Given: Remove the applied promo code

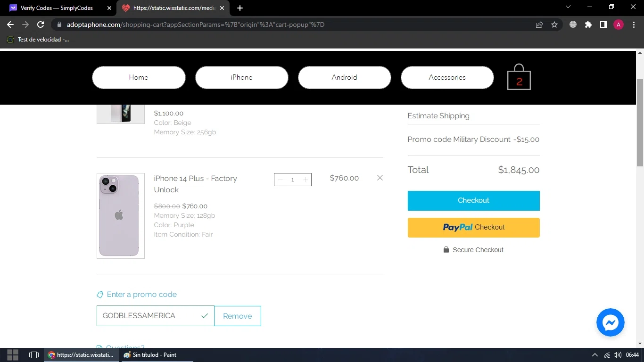Looking at the screenshot, I should tap(237, 316).
